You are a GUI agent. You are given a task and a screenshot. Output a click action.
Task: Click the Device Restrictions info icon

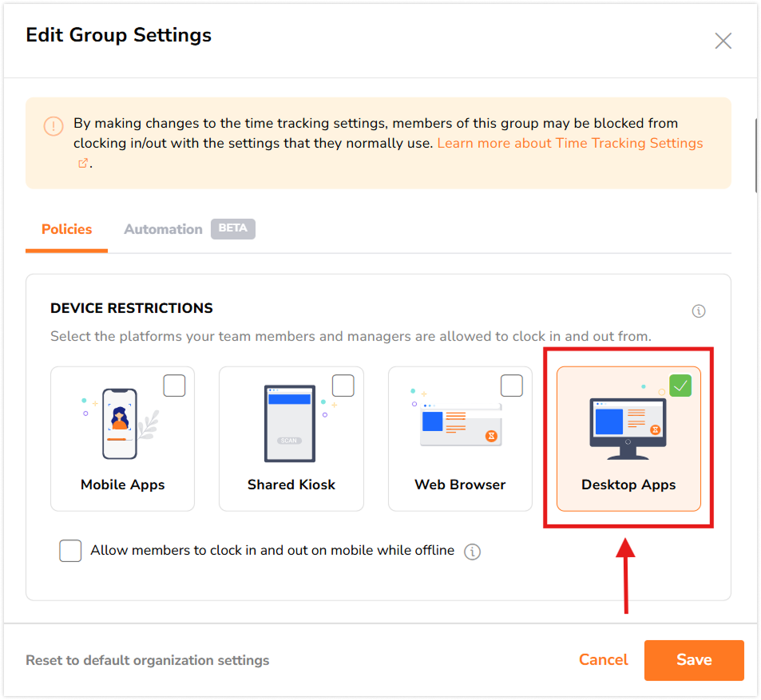(699, 311)
